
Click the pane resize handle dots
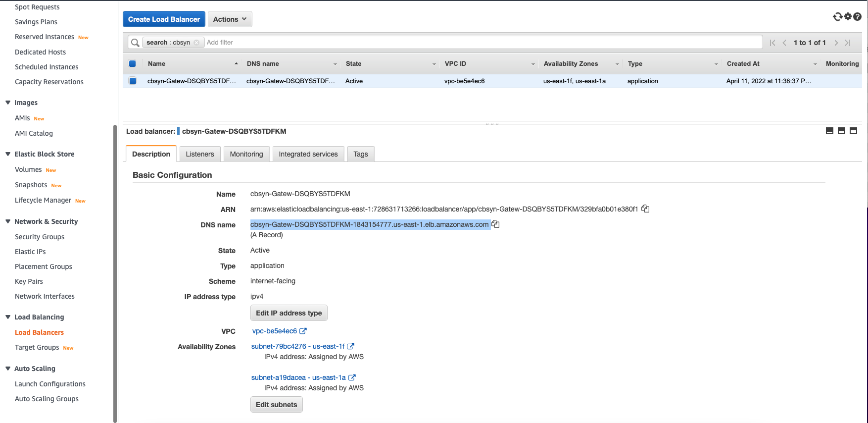coord(492,123)
